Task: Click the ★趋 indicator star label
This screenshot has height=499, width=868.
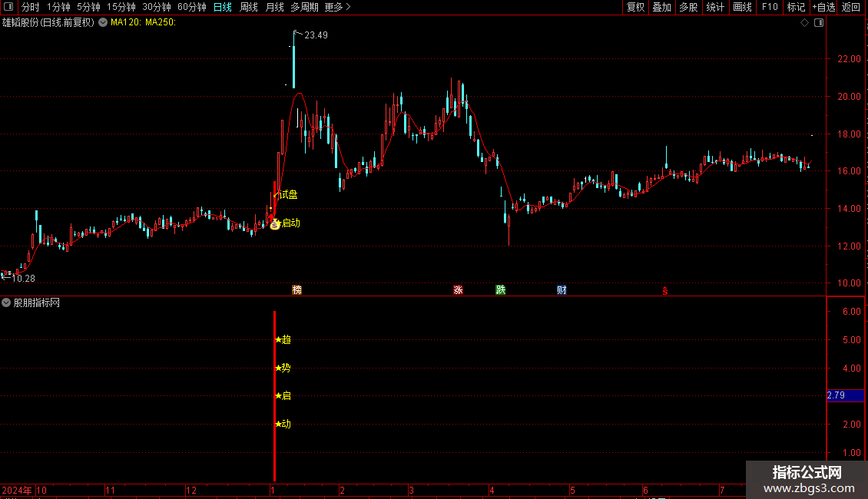Action: tap(283, 339)
